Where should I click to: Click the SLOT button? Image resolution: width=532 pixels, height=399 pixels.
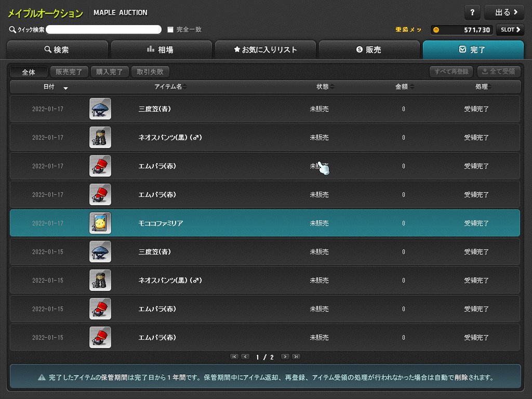point(510,30)
